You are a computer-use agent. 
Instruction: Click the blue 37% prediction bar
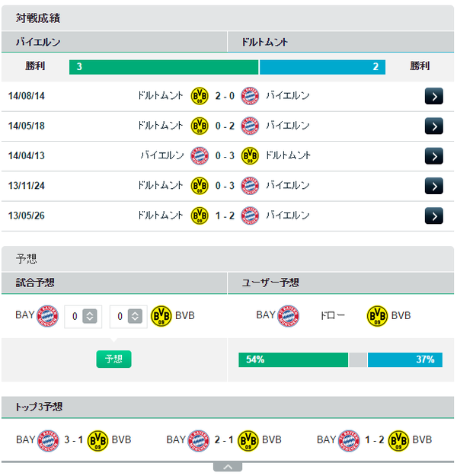point(406,360)
